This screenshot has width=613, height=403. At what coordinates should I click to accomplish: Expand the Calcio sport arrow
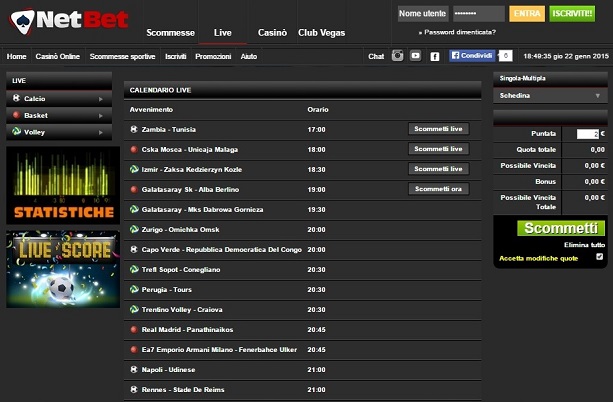pos(100,99)
